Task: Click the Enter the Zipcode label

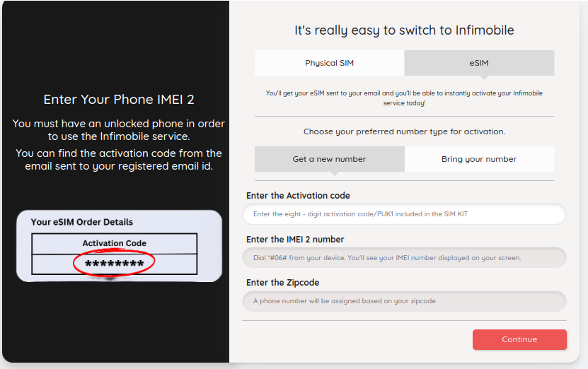Action: pos(283,283)
